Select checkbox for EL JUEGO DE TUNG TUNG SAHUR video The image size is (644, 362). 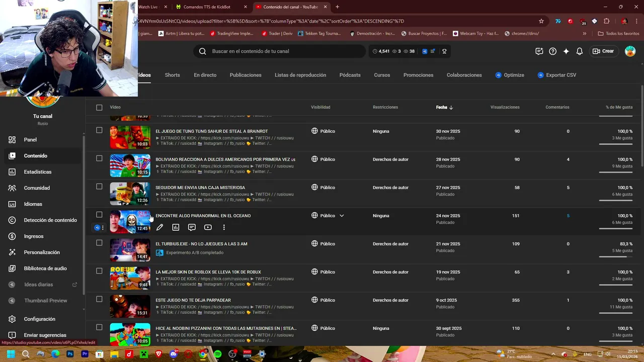(99, 130)
